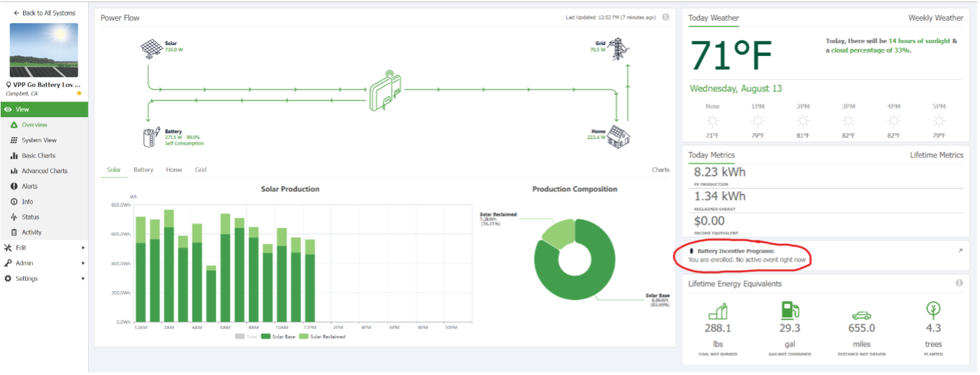Switch to the Battery chart tab
The height and width of the screenshot is (375, 980).
coord(143,170)
